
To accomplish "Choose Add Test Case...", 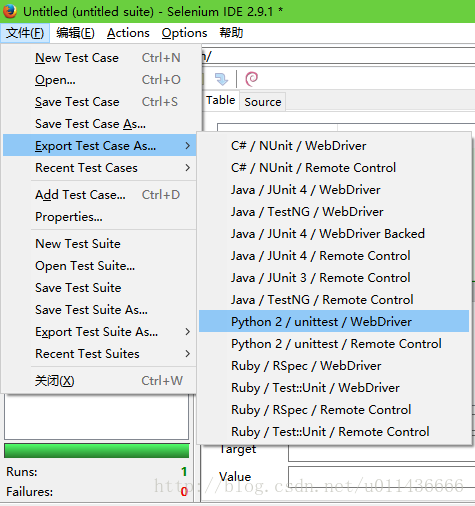I will tap(99, 195).
